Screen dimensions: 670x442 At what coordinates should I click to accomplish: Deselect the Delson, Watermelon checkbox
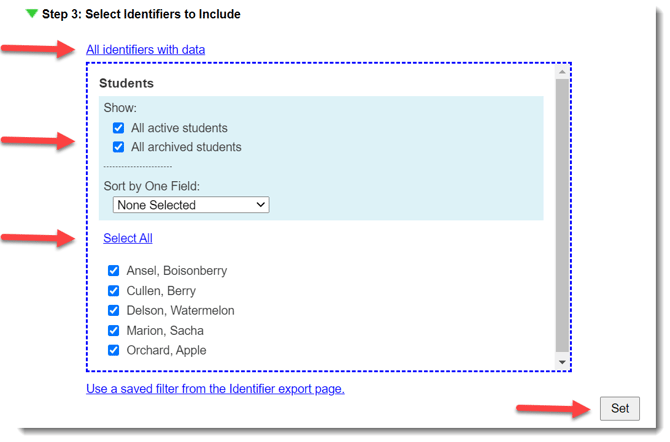pos(114,311)
